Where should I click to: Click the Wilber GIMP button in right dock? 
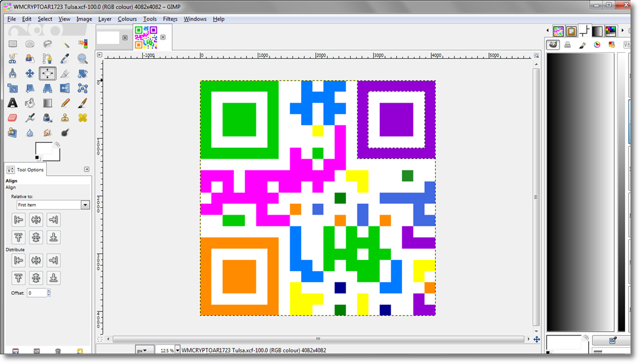pyautogui.click(x=553, y=45)
